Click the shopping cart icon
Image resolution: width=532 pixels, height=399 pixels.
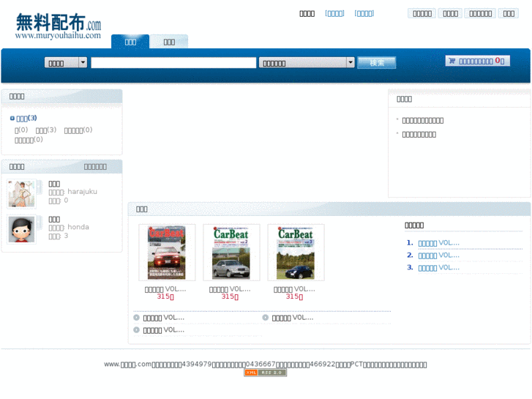(x=452, y=61)
